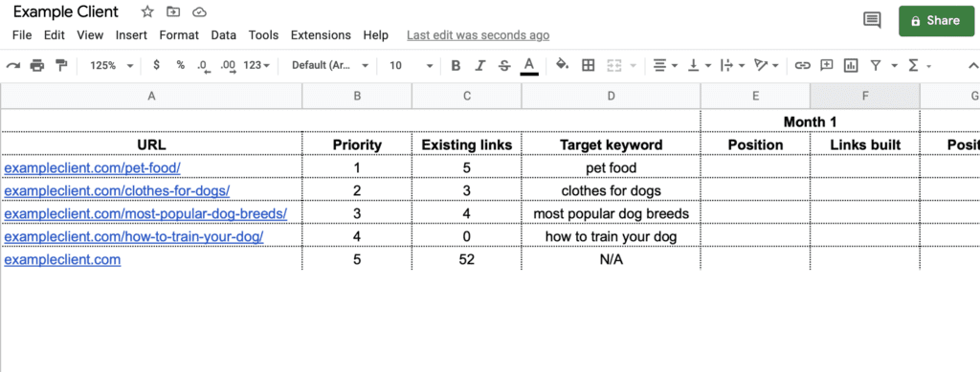Format as percent
The image size is (980, 372).
[x=180, y=65]
